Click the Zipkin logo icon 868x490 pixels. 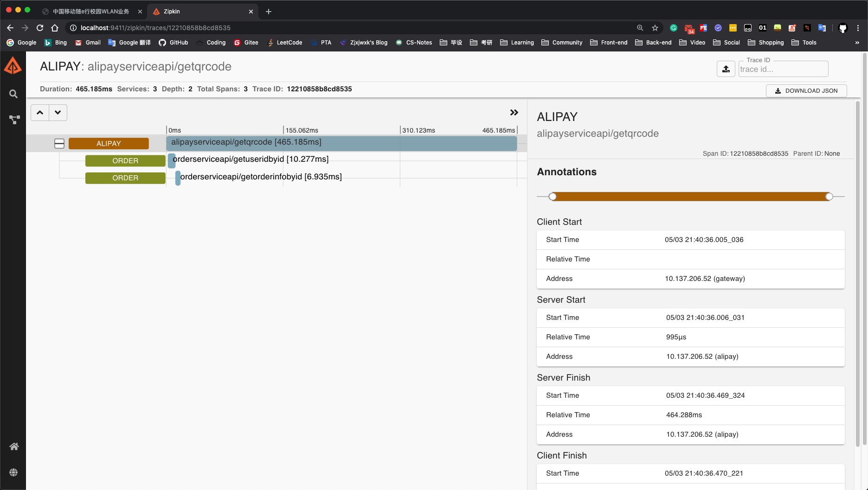click(x=13, y=66)
